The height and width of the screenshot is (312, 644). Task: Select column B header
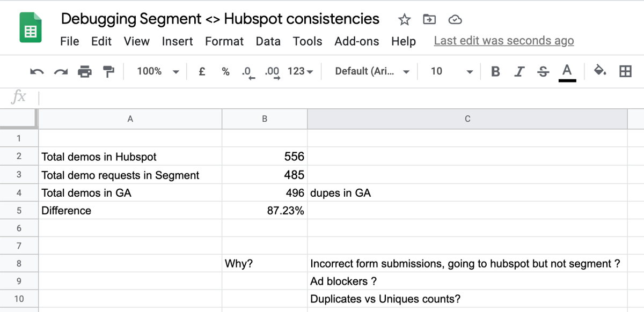click(x=265, y=119)
